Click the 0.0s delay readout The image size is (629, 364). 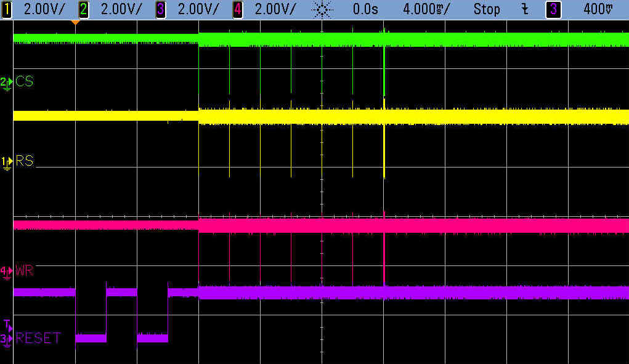[x=366, y=9]
